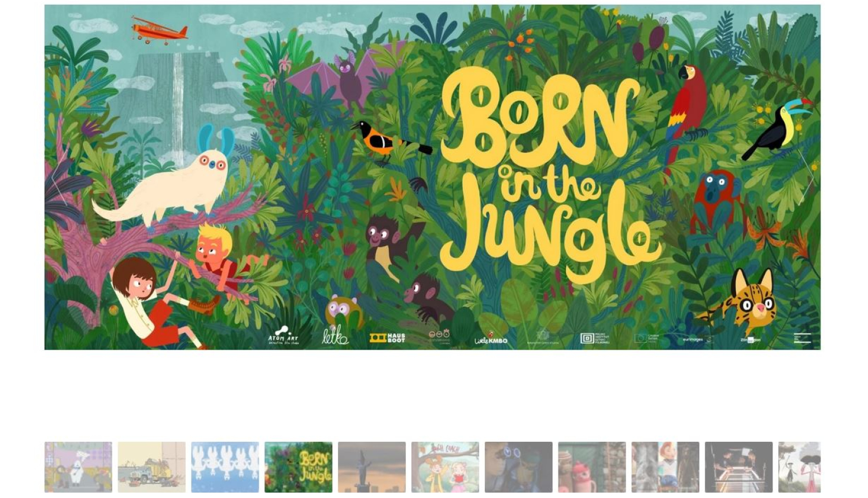Select the pink puppets thumbnail
This screenshot has width=868, height=498.
click(x=592, y=467)
